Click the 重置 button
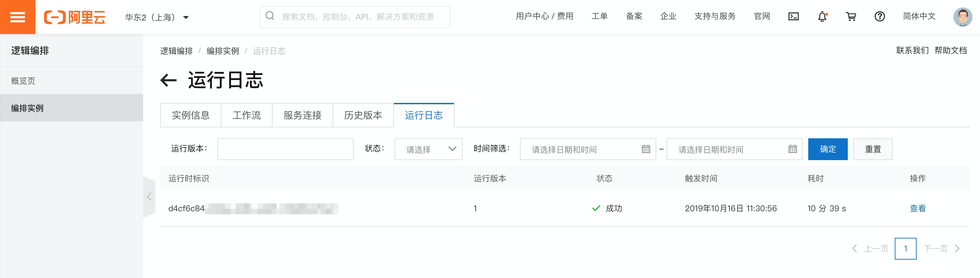Image resolution: width=980 pixels, height=278 pixels. (873, 149)
